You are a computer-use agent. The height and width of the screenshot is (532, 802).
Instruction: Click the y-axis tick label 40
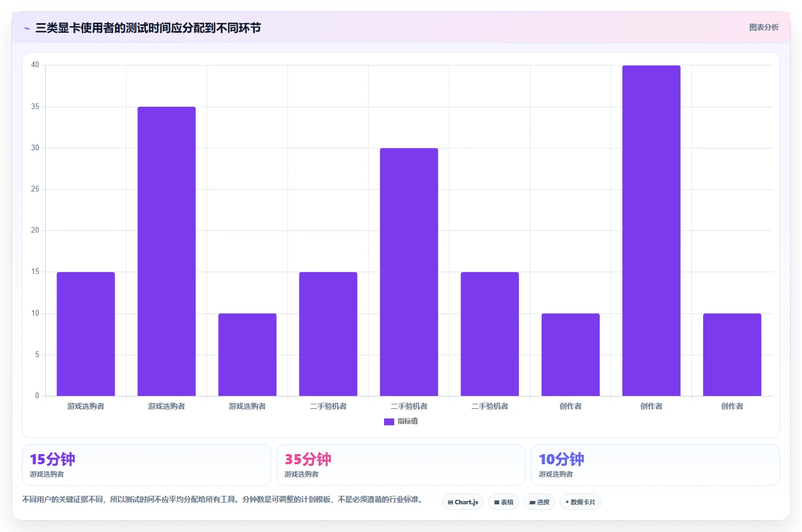pyautogui.click(x=35, y=65)
